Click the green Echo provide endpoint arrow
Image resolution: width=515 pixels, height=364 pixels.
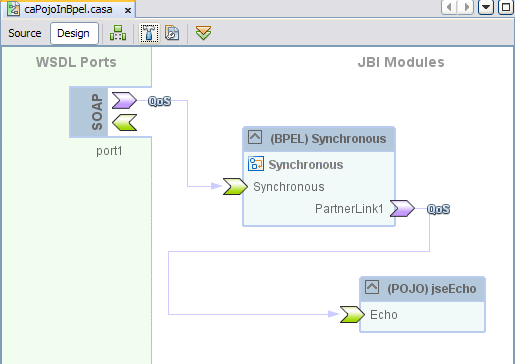click(352, 314)
